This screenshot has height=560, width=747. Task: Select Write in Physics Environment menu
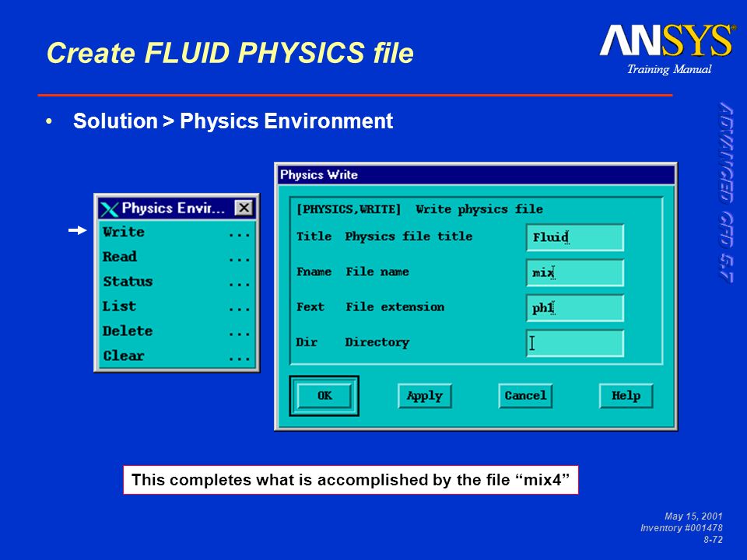(x=177, y=233)
